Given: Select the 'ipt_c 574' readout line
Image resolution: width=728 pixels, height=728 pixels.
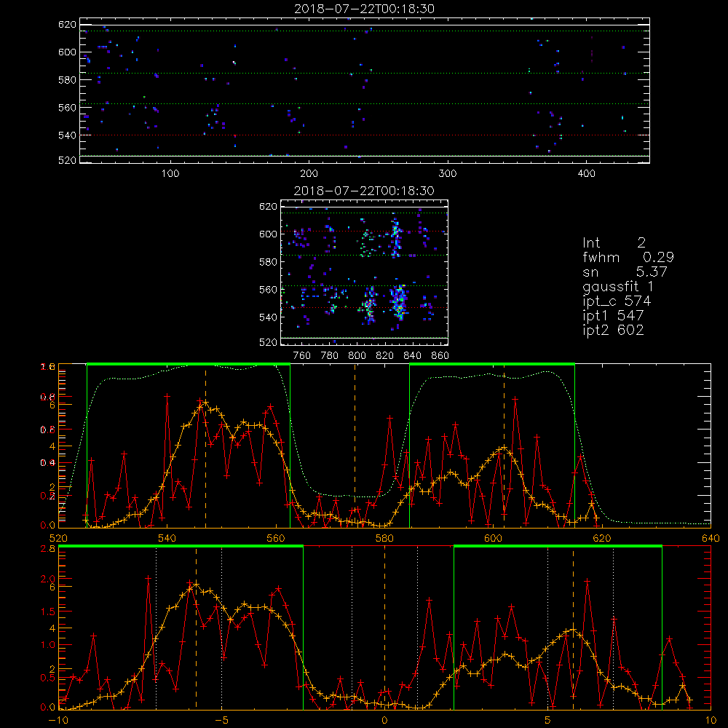Looking at the screenshot, I should point(617,301).
